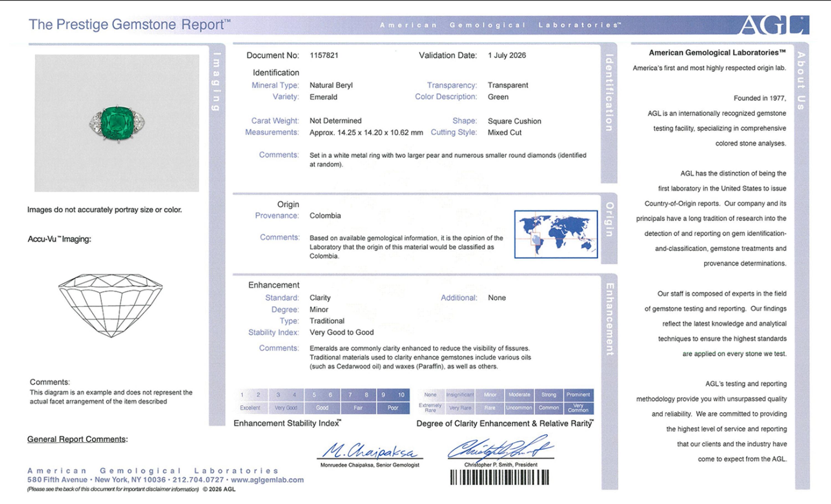The width and height of the screenshot is (831, 504).
Task: Click the AGL logo in the header
Action: point(774,25)
